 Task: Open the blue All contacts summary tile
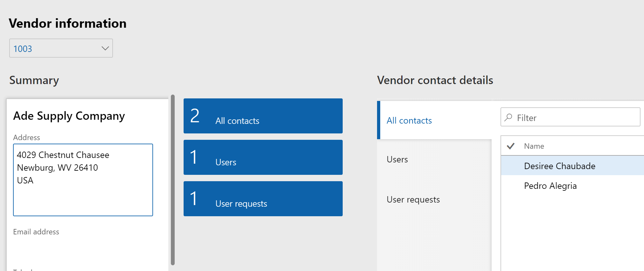tap(263, 116)
